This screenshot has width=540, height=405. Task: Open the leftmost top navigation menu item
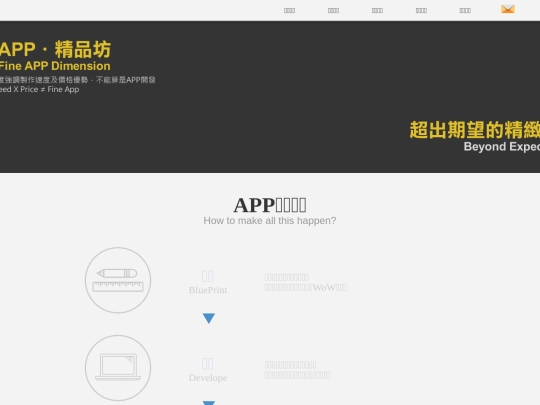[289, 11]
